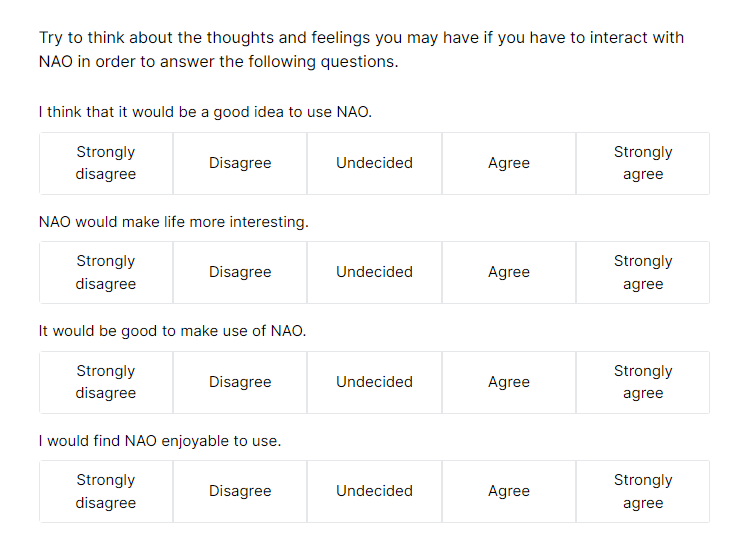Pick Undecided for life more interesting statement
Viewport: 747px width, 540px height.
coord(374,273)
